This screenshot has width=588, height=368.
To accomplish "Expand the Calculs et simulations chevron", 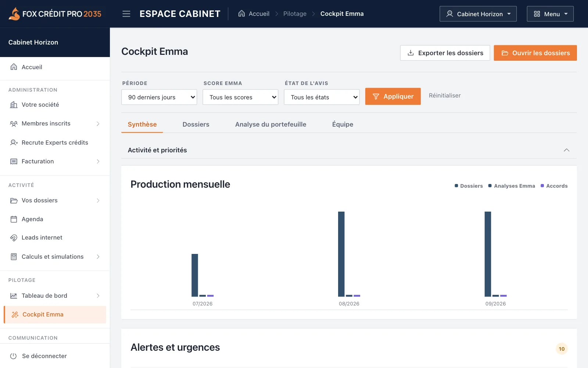I will [x=98, y=257].
